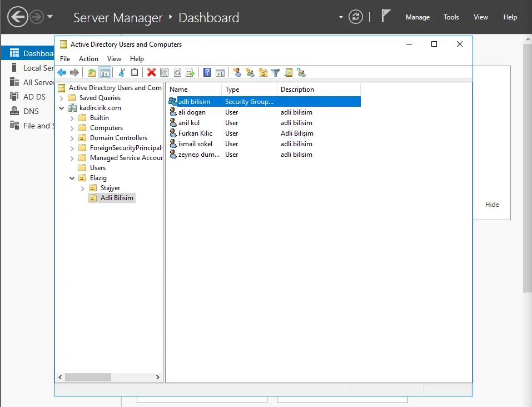Click the Cut scissors icon

(122, 72)
